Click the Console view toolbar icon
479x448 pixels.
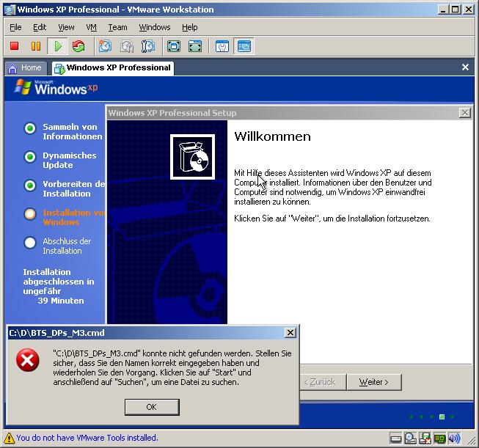[244, 46]
